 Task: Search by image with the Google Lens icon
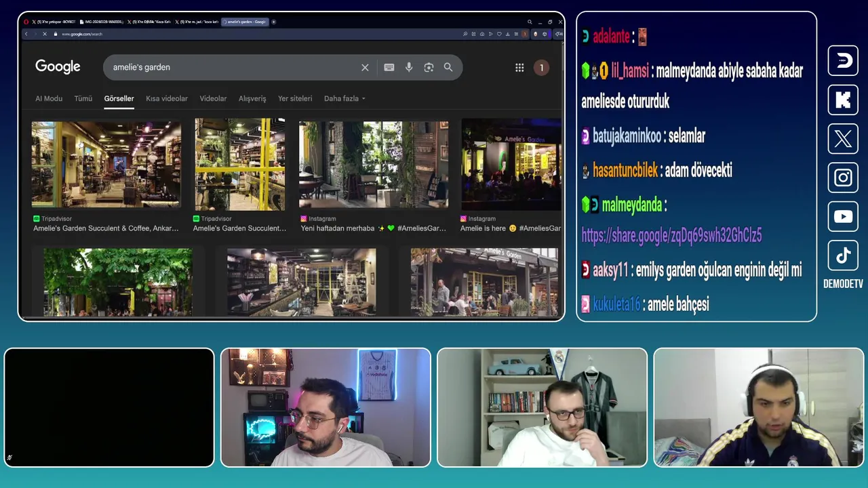(x=429, y=67)
